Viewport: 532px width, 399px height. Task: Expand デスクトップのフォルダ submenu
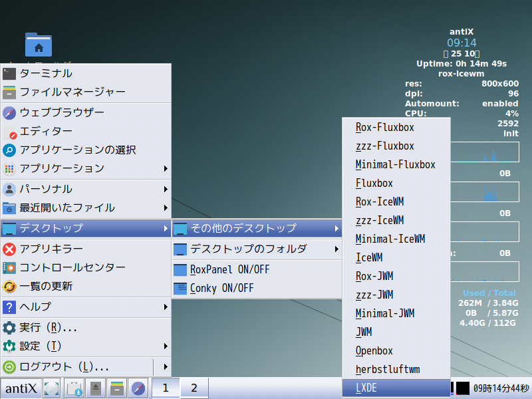click(257, 249)
